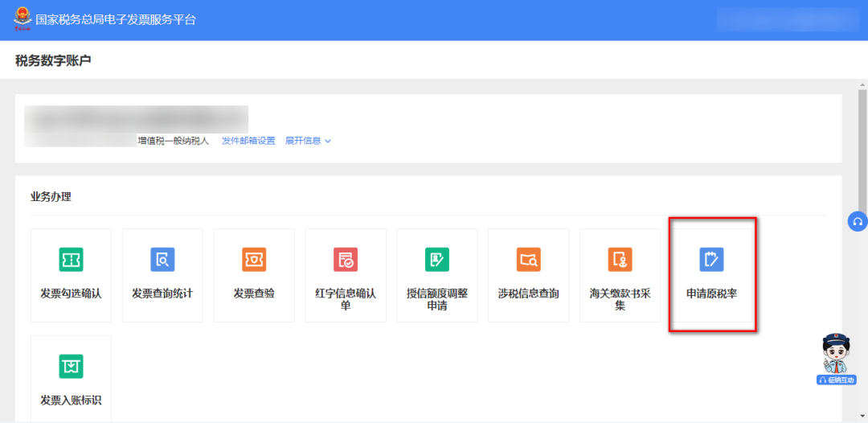
Task: Open the 涉税信息查询 orange folder-search icon
Action: click(x=529, y=259)
